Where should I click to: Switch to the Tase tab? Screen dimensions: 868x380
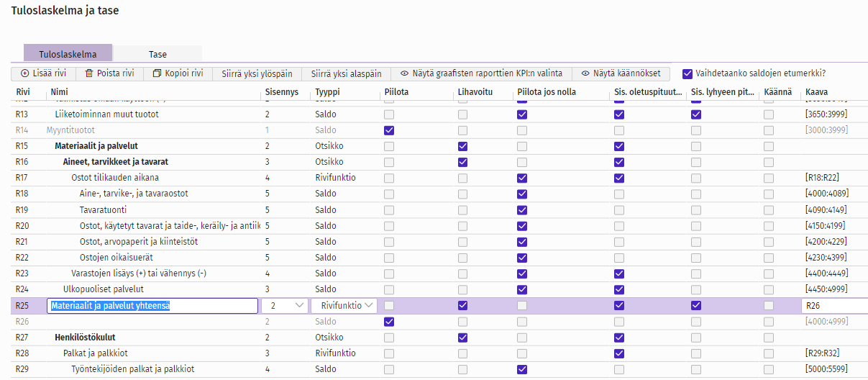[157, 54]
